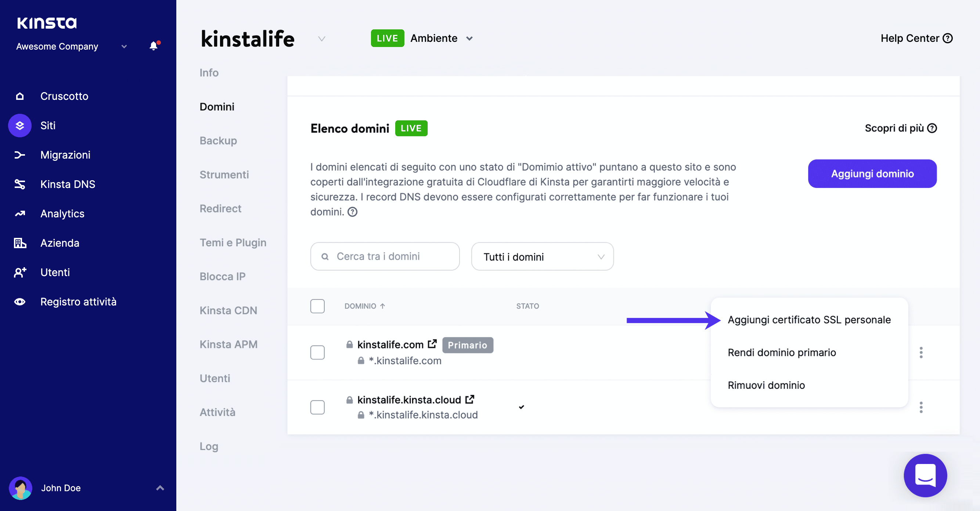The width and height of the screenshot is (980, 511).
Task: Select the Cruscotto dashboard icon
Action: [x=19, y=96]
